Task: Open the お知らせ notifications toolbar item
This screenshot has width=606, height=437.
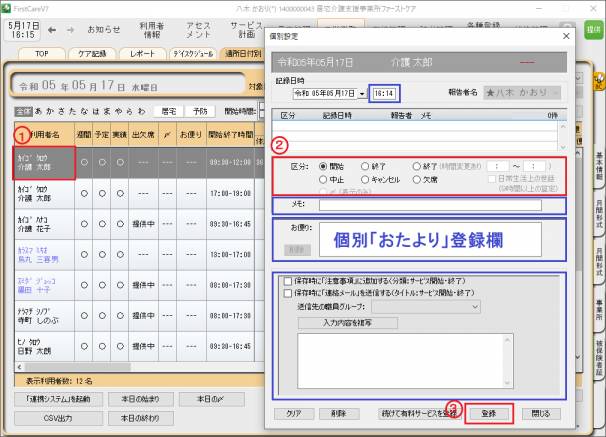Action: coord(104,30)
